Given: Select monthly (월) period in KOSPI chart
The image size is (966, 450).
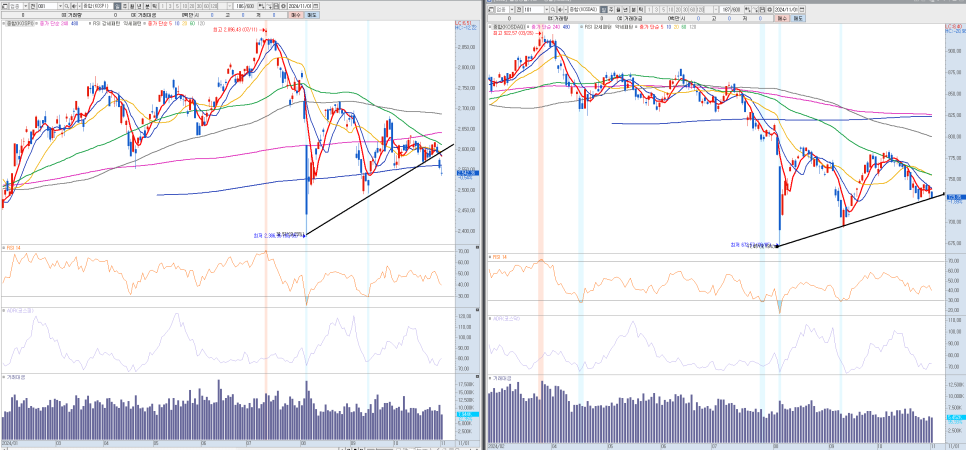Looking at the screenshot, I should coord(132,6).
